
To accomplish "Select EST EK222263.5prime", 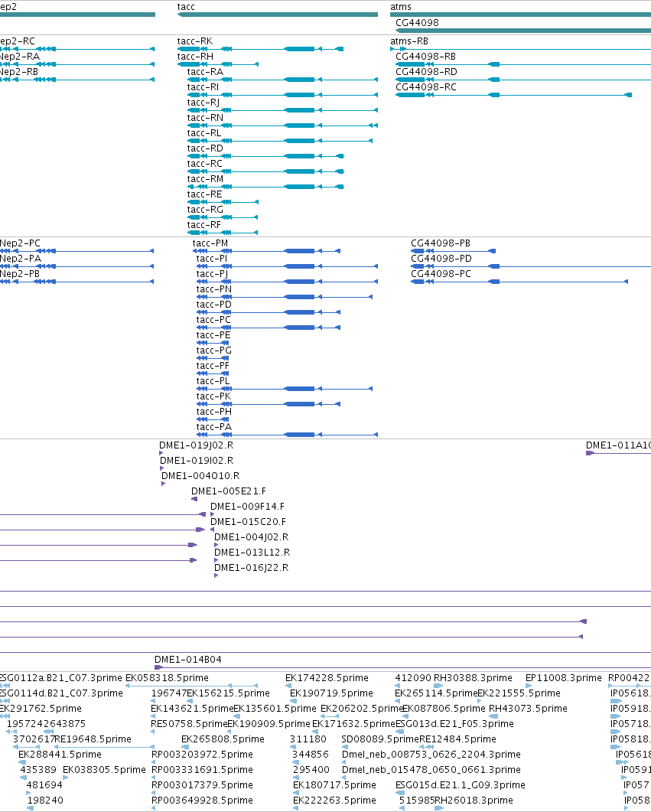I will click(x=295, y=808).
